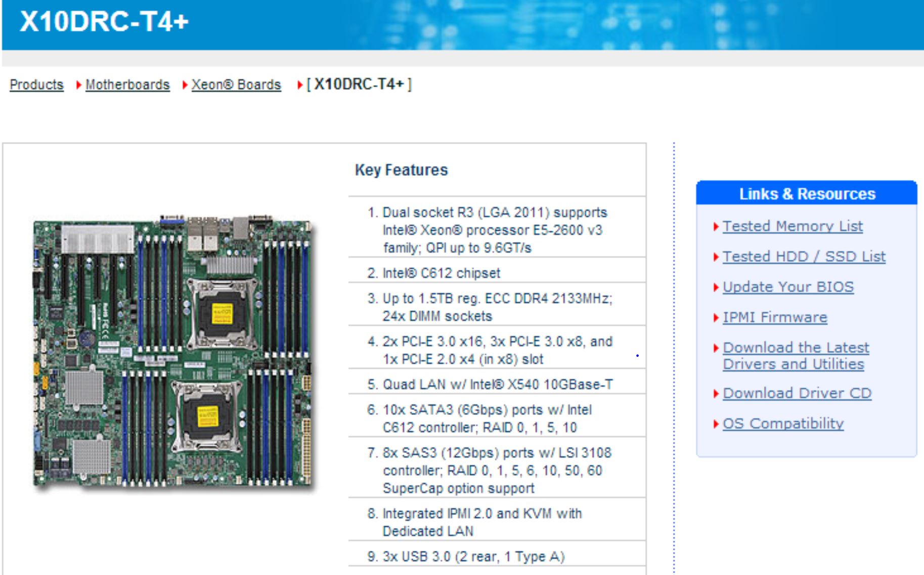
Task: Open Download the Latest Drivers and Utilities
Action: pos(796,356)
